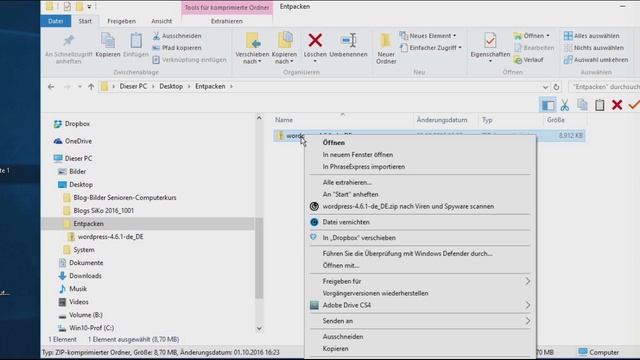Image resolution: width=640 pixels, height=360 pixels.
Task: Click the Entpacken durchsuchen search field
Action: 604,87
